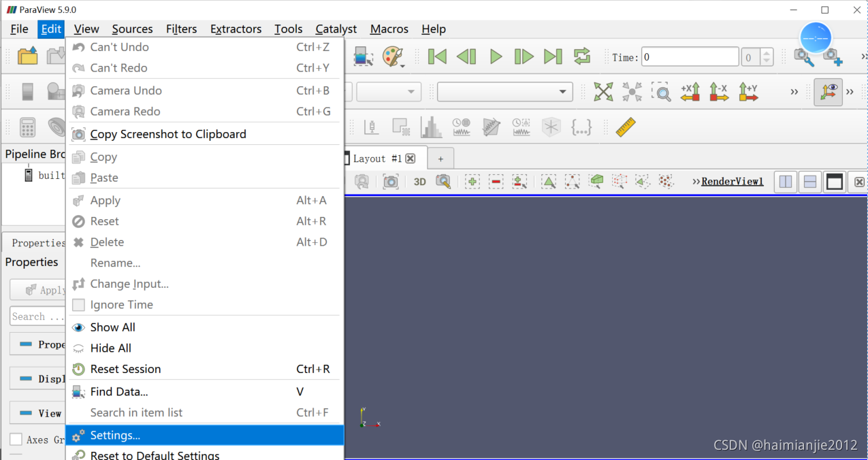868x460 pixels.
Task: Choose Find Data... menu entry
Action: (205, 391)
